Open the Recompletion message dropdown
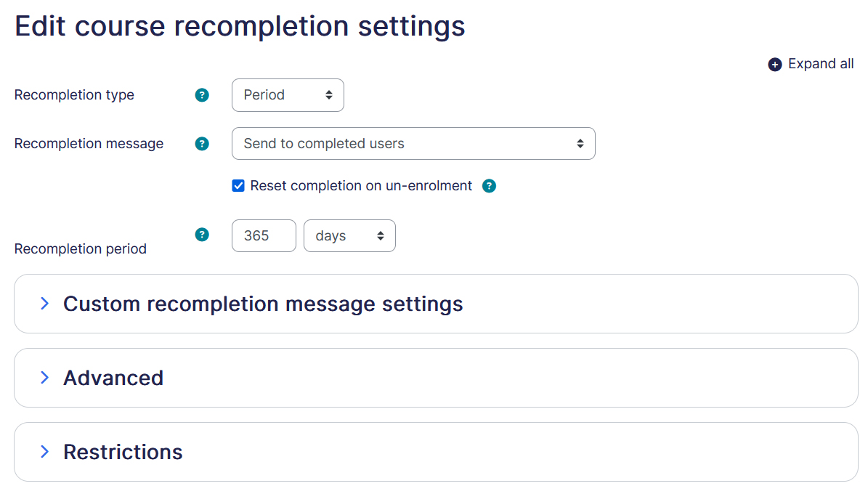868x494 pixels. (413, 143)
